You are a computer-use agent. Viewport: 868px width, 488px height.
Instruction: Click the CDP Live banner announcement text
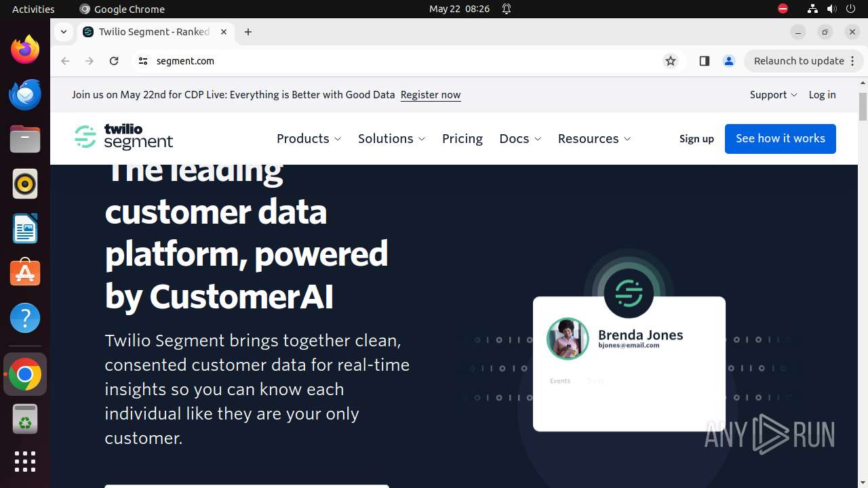coord(233,95)
